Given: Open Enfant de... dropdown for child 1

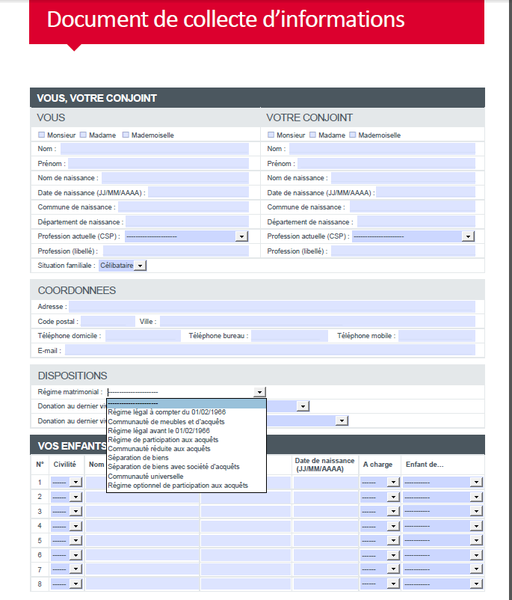Looking at the screenshot, I should 476,482.
